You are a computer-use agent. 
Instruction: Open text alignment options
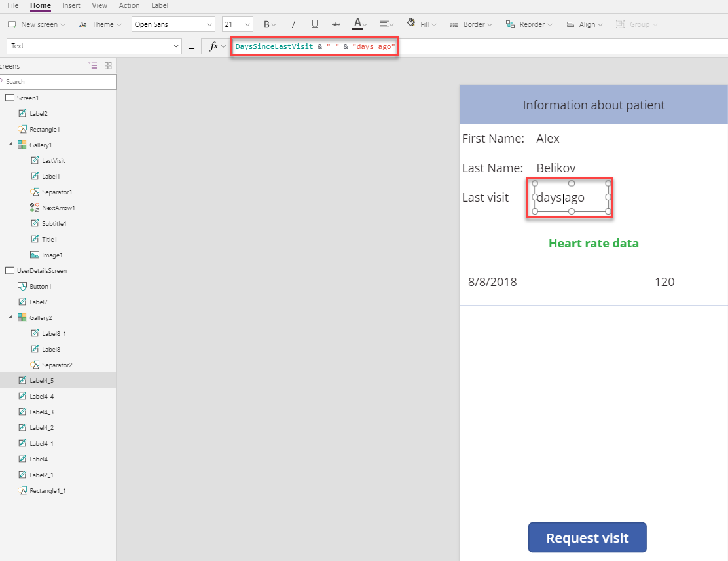point(387,25)
